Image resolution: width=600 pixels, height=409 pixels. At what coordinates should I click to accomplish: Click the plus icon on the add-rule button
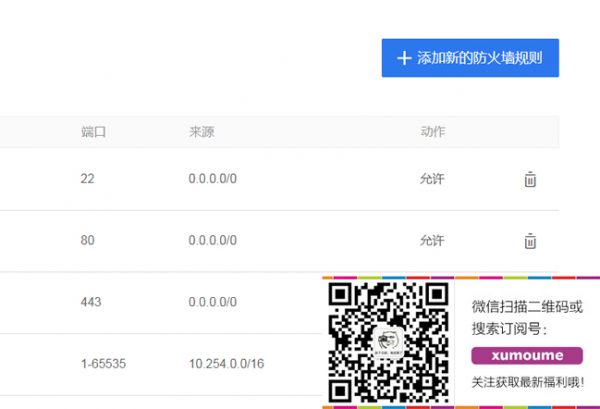(x=404, y=58)
